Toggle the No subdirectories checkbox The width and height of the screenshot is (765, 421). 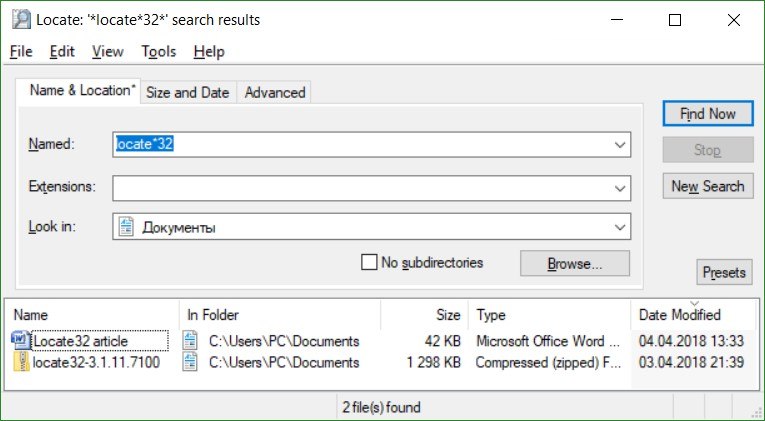point(369,262)
